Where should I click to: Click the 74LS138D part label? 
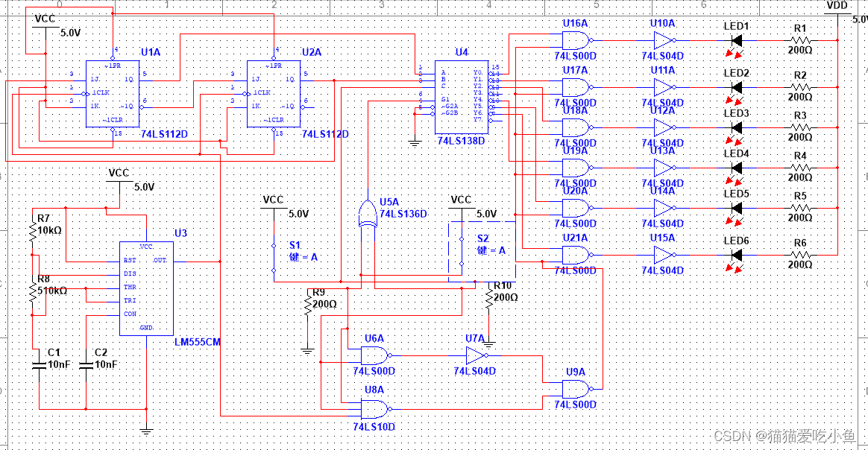[461, 141]
